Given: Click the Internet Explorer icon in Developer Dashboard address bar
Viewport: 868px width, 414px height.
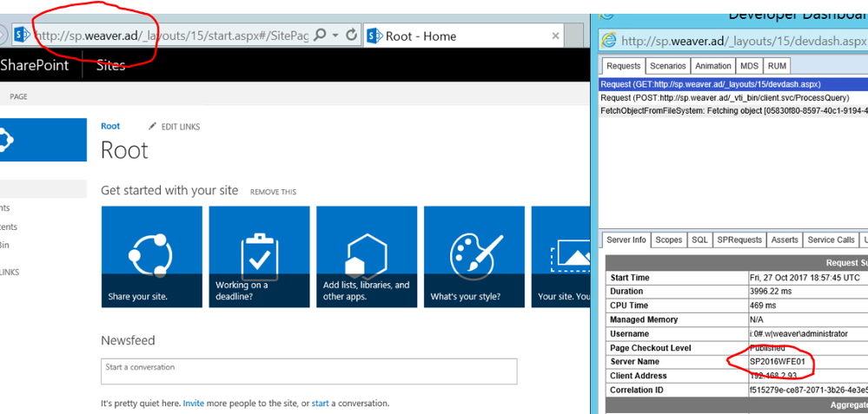Looking at the screenshot, I should (x=609, y=40).
